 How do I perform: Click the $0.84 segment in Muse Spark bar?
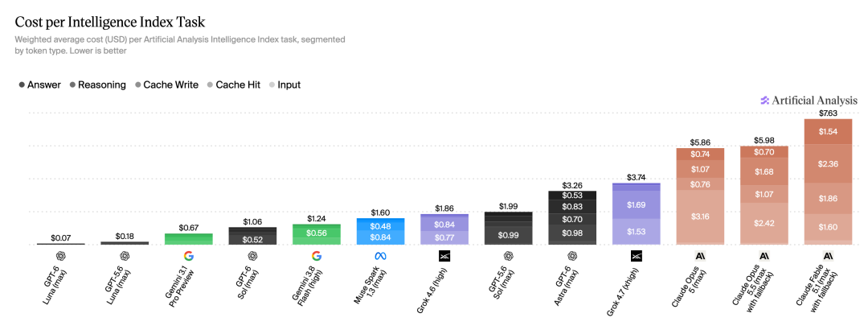click(380, 237)
